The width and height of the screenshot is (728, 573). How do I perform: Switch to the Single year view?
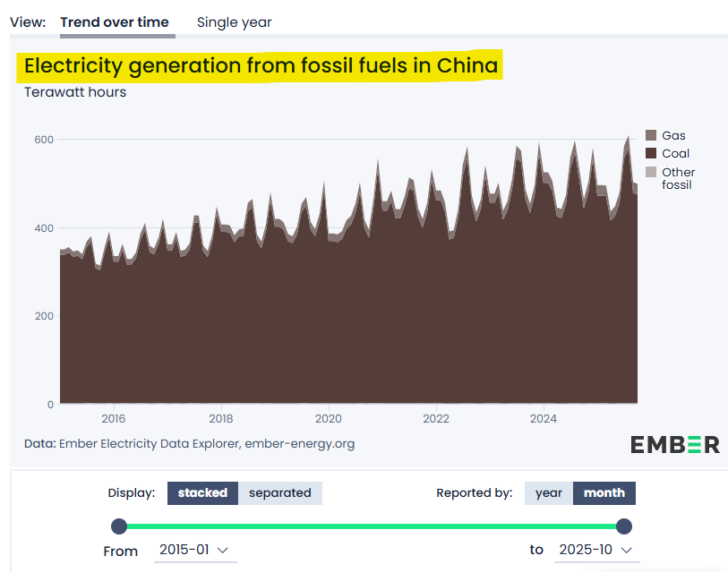[234, 21]
